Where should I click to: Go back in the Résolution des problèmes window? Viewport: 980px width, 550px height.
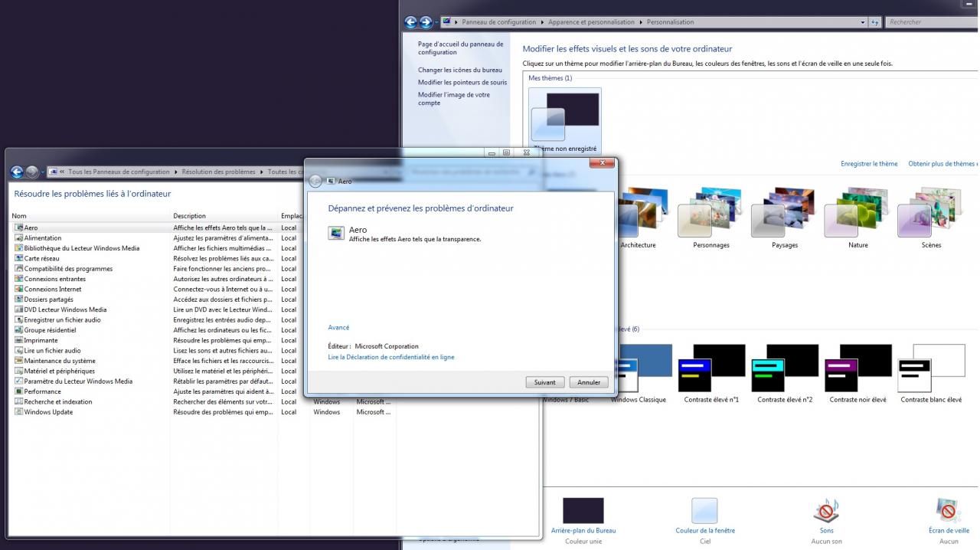[x=17, y=172]
